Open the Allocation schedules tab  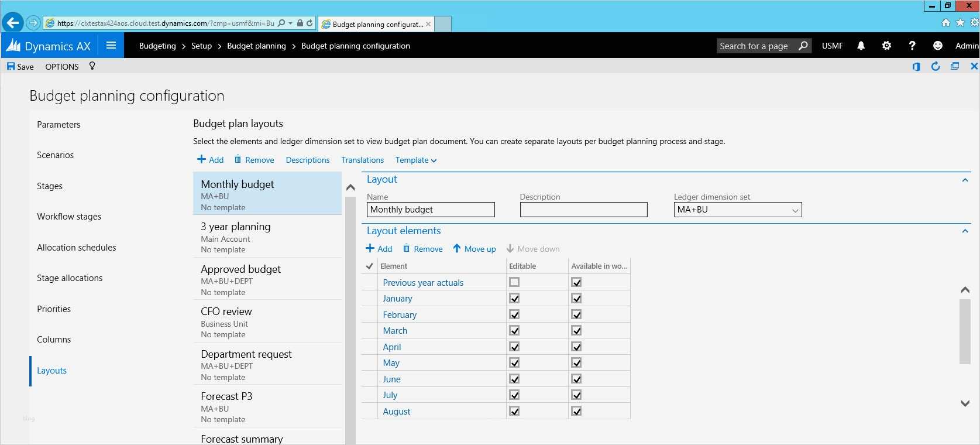tap(77, 248)
